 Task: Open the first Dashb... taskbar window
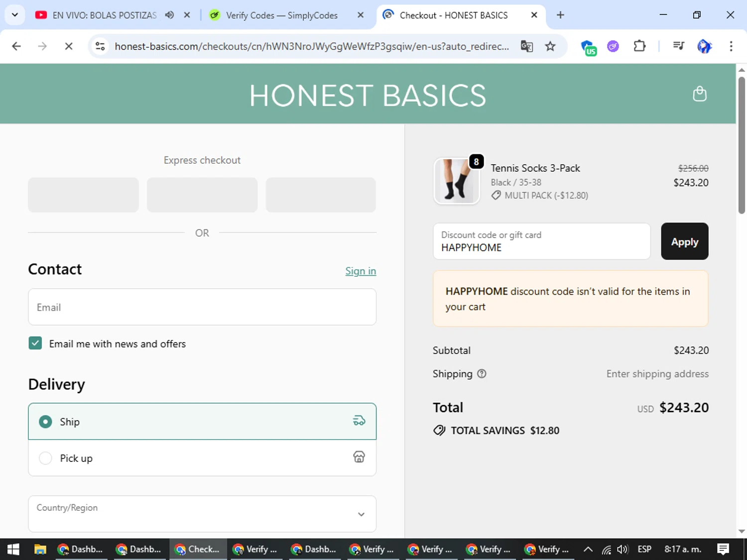tap(81, 549)
